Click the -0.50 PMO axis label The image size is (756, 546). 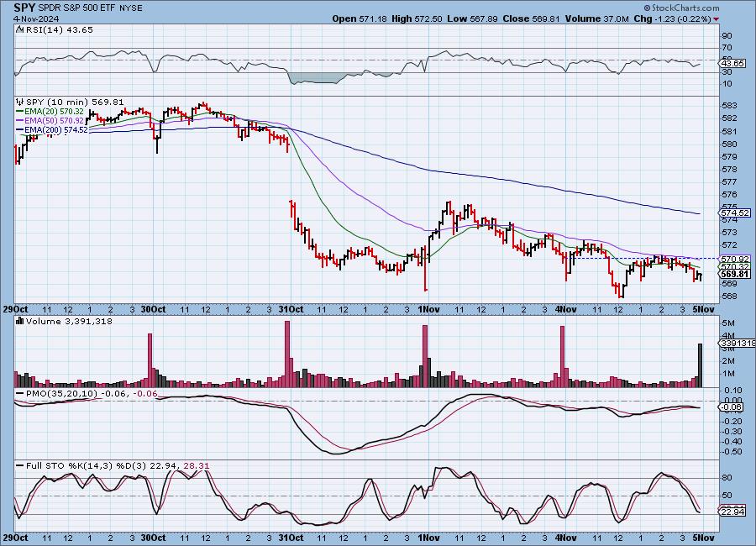click(x=732, y=452)
